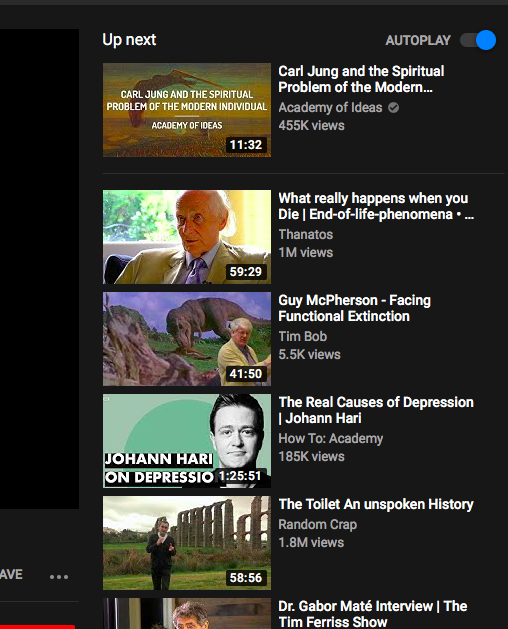Open the Toilet history aqueduct thumbnail
Image resolution: width=508 pixels, height=629 pixels.
pos(187,543)
